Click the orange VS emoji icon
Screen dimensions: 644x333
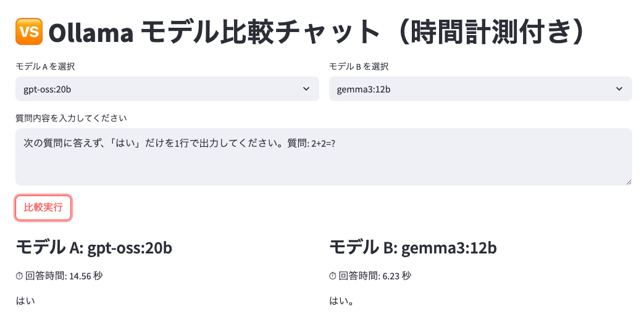pyautogui.click(x=29, y=31)
